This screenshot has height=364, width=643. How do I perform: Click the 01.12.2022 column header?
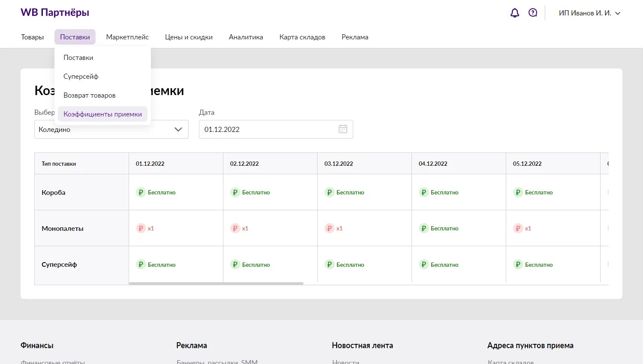click(176, 164)
